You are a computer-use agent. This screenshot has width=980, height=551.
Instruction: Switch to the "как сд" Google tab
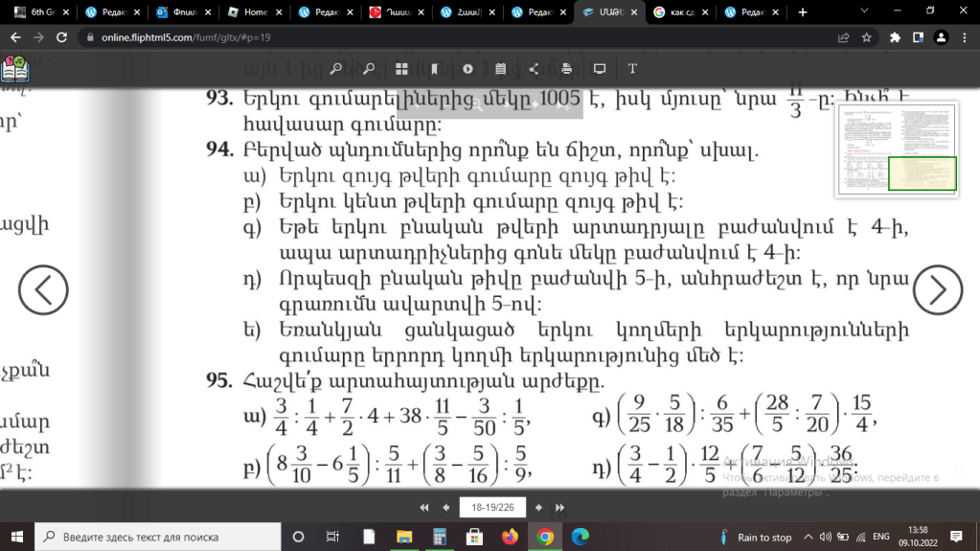pyautogui.click(x=680, y=12)
